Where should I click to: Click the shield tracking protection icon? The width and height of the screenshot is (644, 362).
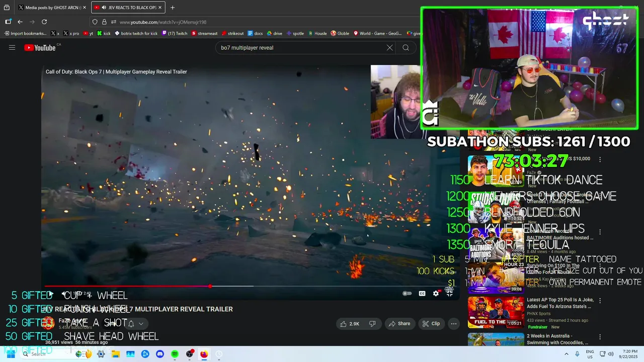point(95,22)
